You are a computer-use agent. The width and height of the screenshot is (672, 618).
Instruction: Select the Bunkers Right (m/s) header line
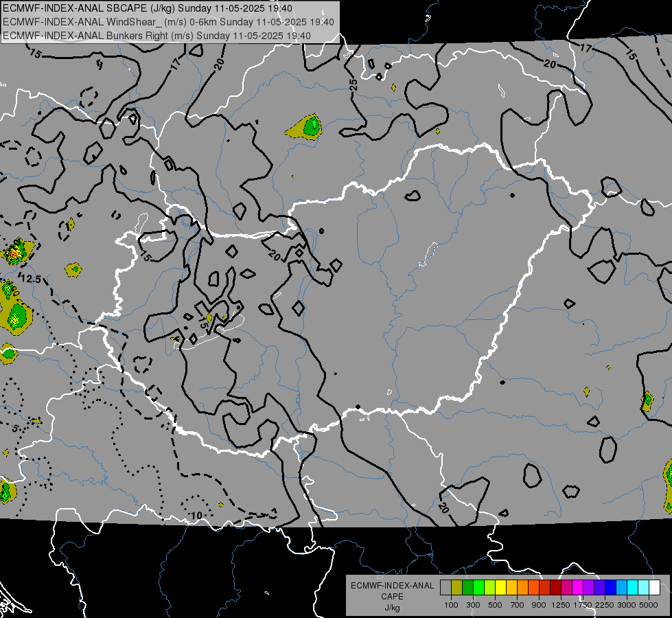tap(157, 36)
